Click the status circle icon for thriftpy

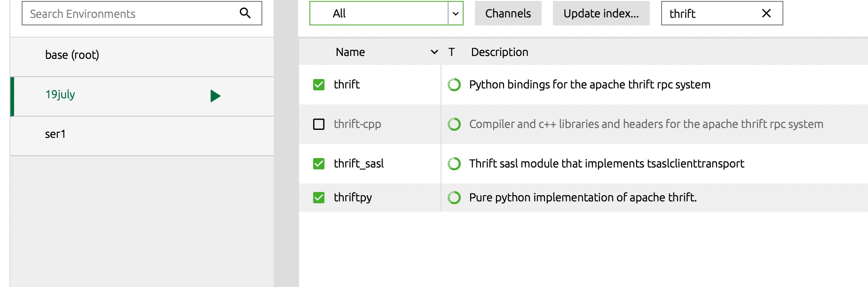(454, 198)
